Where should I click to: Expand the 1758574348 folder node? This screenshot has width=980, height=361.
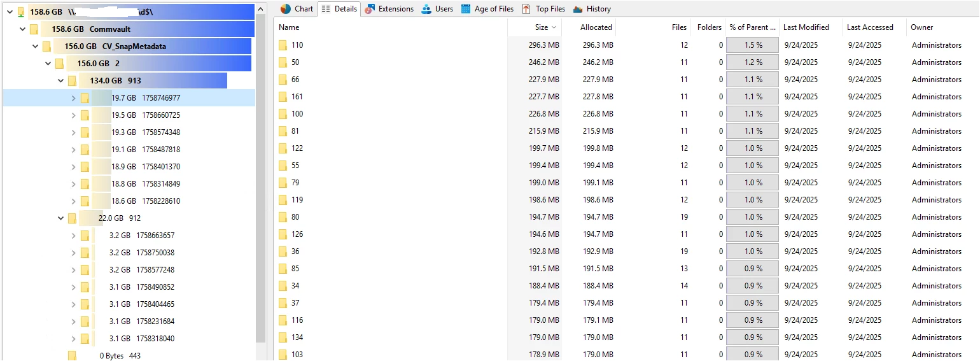click(x=74, y=132)
